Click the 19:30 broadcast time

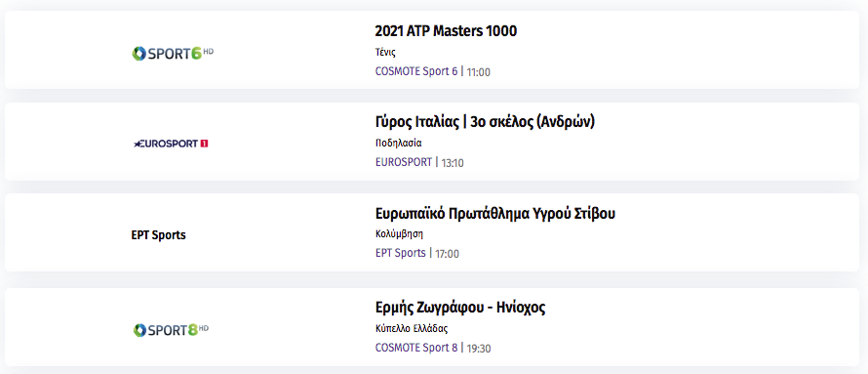pos(479,349)
